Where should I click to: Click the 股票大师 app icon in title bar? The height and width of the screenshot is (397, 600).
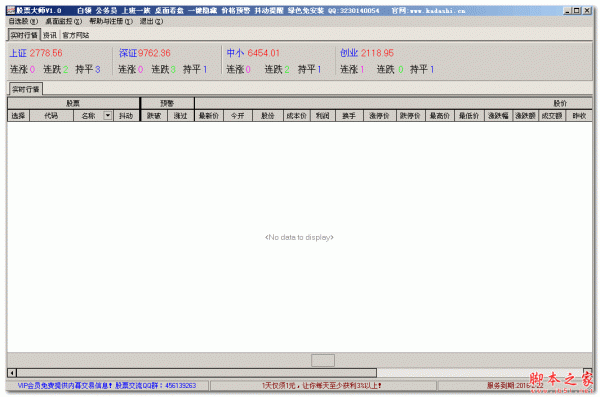[10, 10]
